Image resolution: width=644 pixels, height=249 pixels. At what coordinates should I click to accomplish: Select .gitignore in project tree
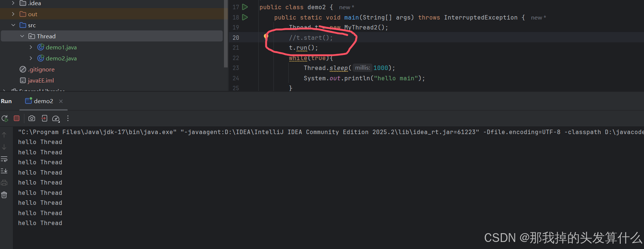pyautogui.click(x=41, y=69)
